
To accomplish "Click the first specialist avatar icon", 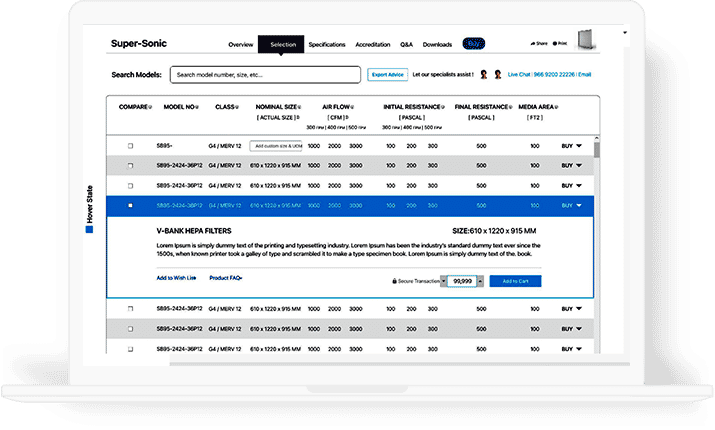I will pos(483,74).
